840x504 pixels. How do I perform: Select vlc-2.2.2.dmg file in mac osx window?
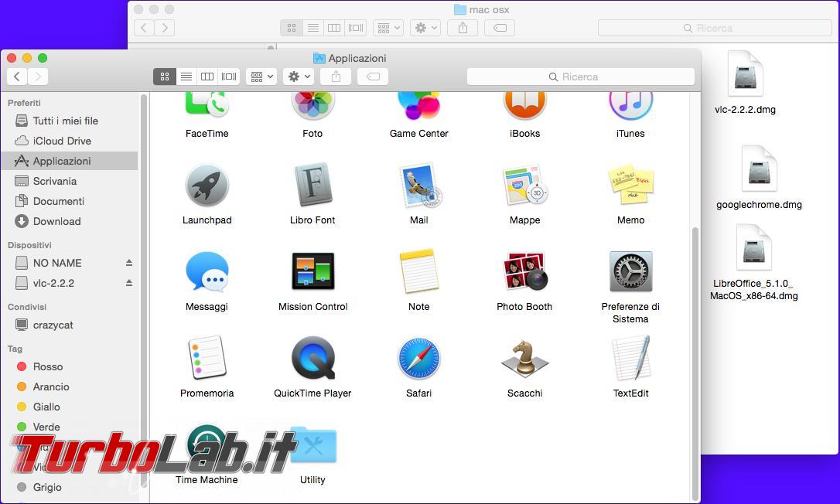(745, 74)
